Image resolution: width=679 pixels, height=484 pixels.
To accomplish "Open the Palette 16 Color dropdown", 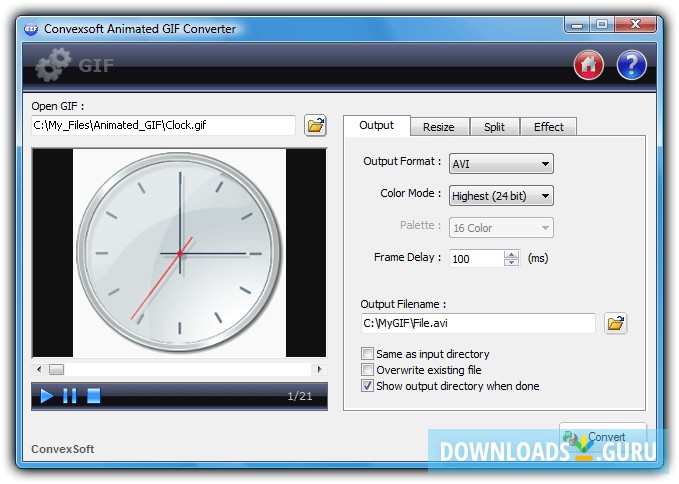I will (x=501, y=228).
